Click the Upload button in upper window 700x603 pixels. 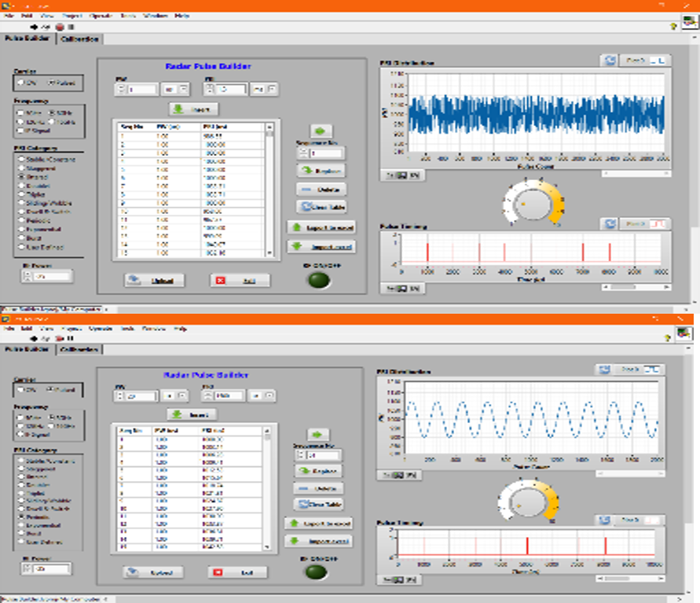coord(156,280)
